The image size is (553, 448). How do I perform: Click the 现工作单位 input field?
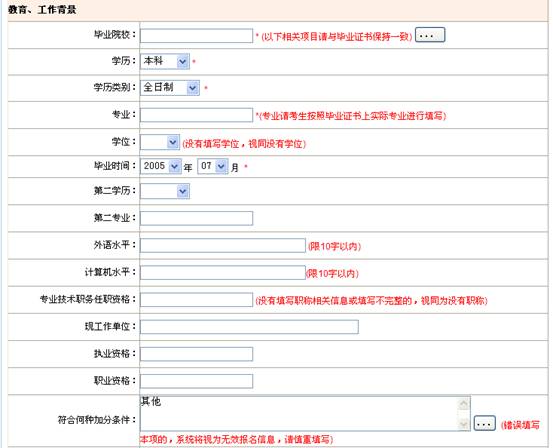[x=249, y=327]
